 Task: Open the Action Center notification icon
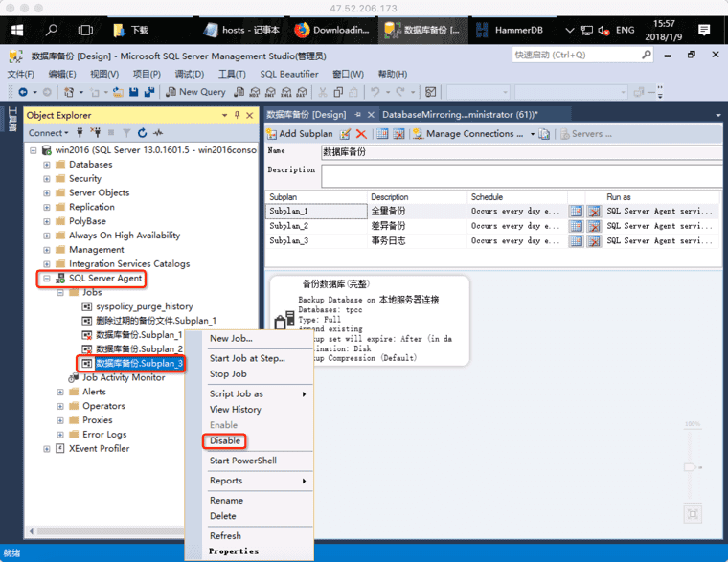[704, 31]
